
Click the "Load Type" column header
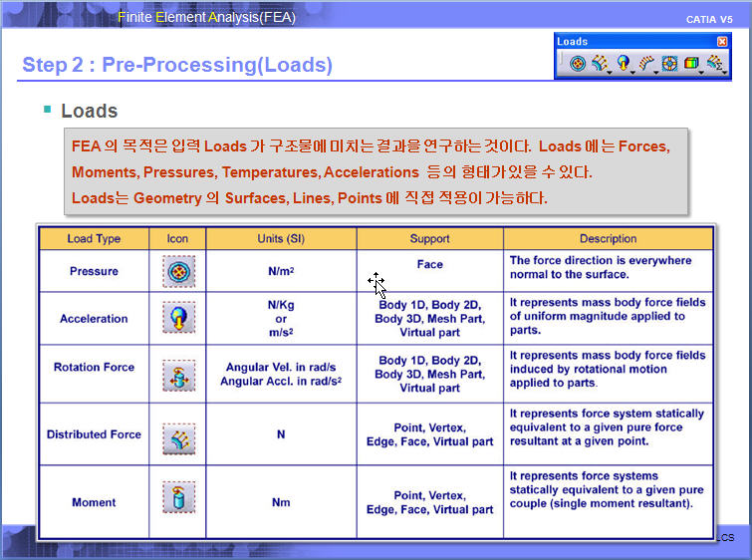[x=94, y=239]
